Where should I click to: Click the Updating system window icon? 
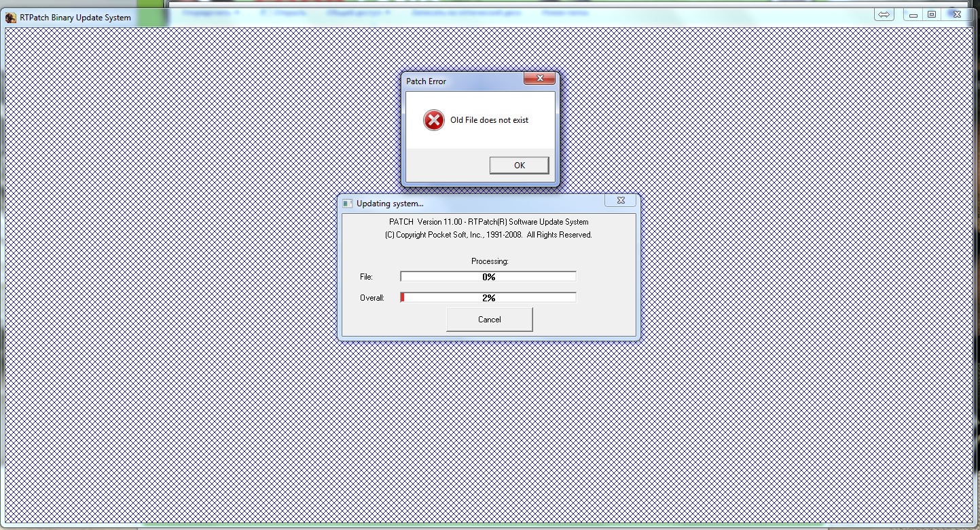(x=347, y=203)
